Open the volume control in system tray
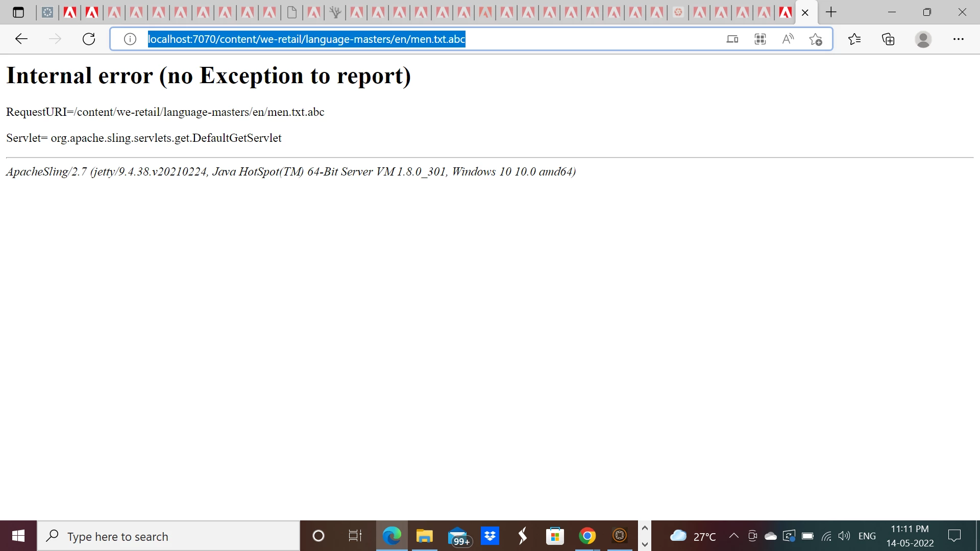 click(844, 536)
